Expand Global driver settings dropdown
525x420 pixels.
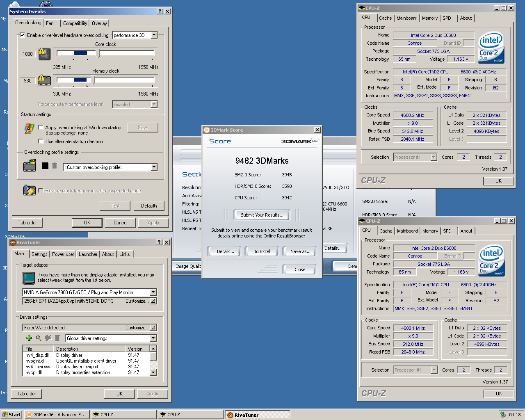click(x=153, y=338)
